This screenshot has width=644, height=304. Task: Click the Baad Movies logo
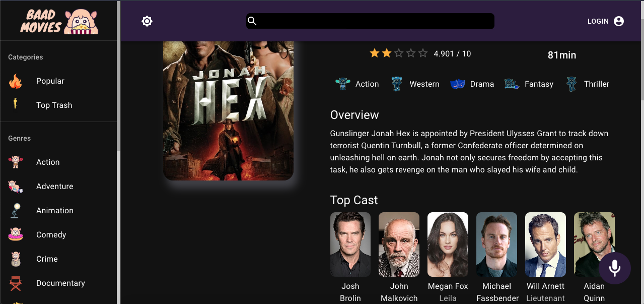pyautogui.click(x=59, y=21)
